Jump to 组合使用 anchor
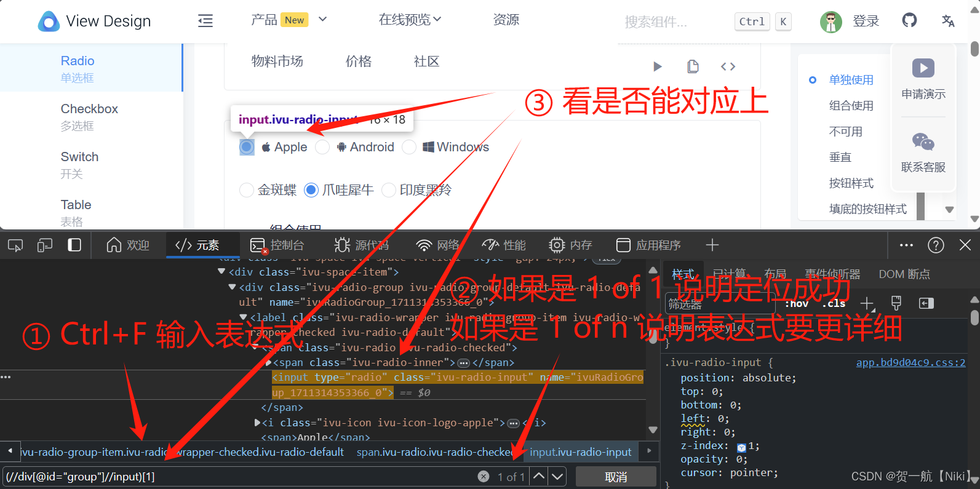980x489 pixels. [x=851, y=105]
